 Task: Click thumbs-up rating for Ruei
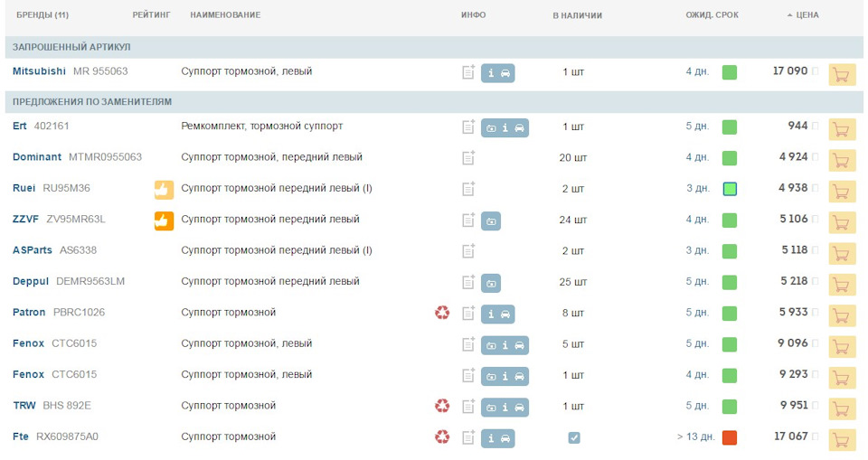tap(164, 190)
